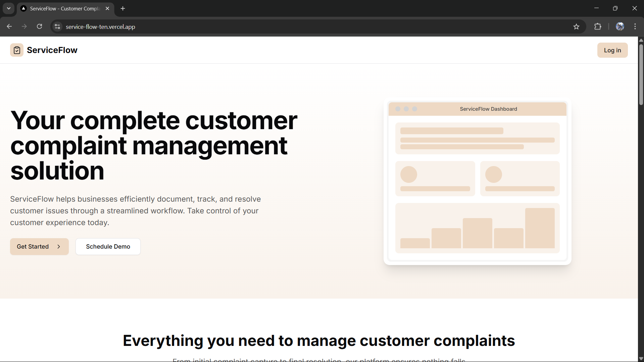
Task: Click the tallest bar in dashboard chart
Action: point(540,228)
